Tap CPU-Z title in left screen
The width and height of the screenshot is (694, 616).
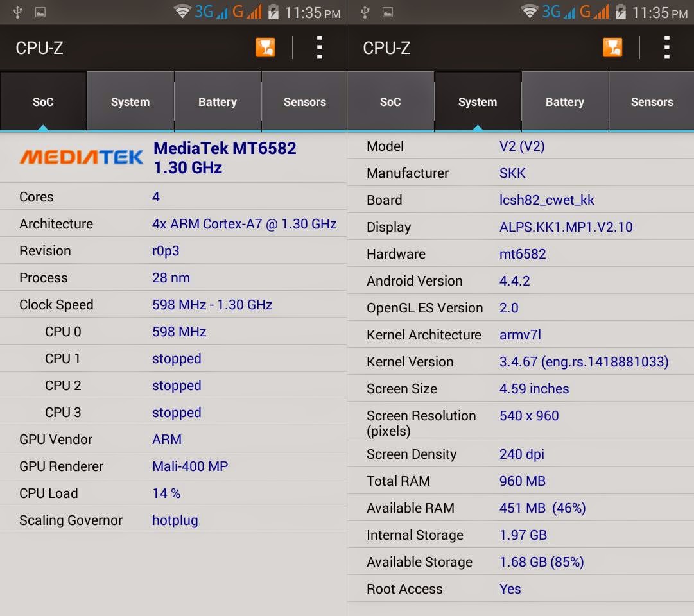tap(39, 47)
